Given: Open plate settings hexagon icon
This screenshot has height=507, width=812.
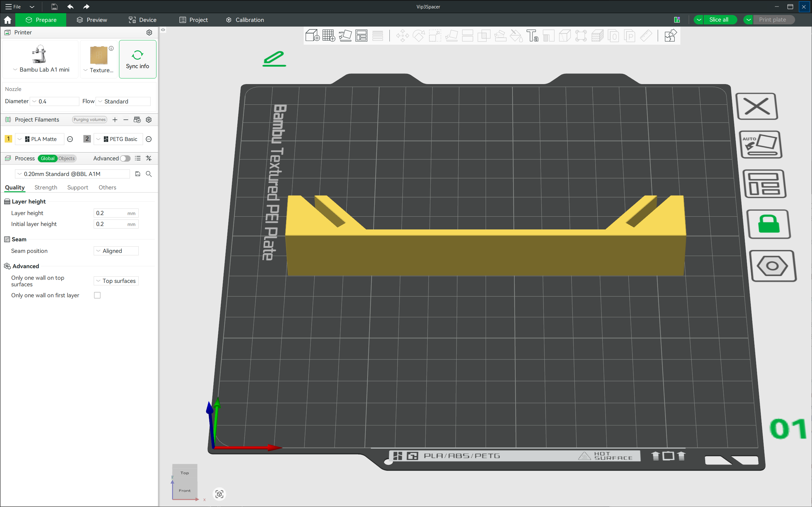Looking at the screenshot, I should tap(773, 266).
